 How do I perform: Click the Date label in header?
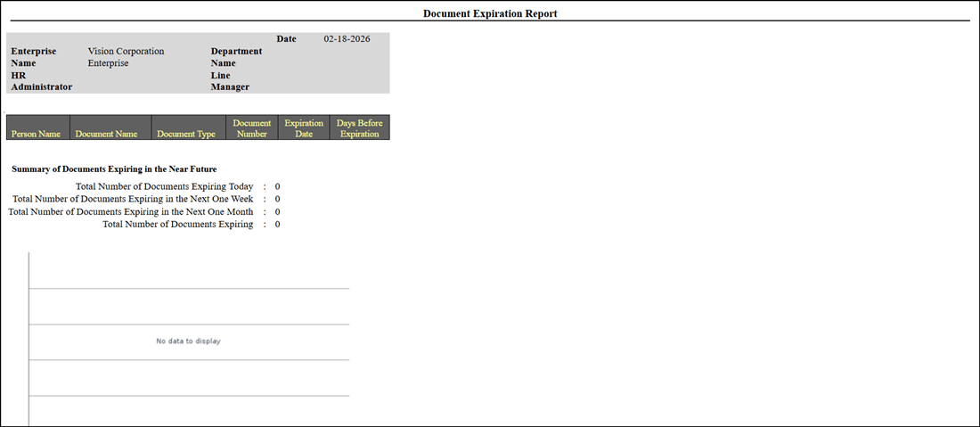(286, 38)
